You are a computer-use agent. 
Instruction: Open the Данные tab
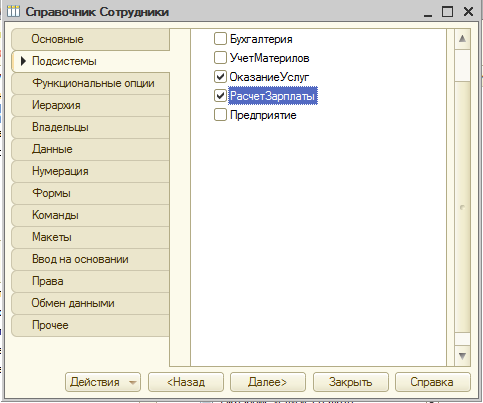[x=90, y=149]
